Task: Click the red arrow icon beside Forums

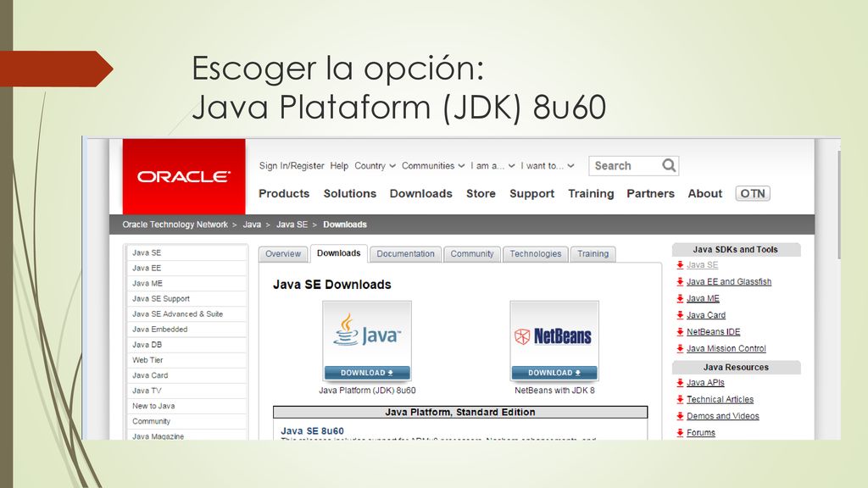Action: [680, 432]
